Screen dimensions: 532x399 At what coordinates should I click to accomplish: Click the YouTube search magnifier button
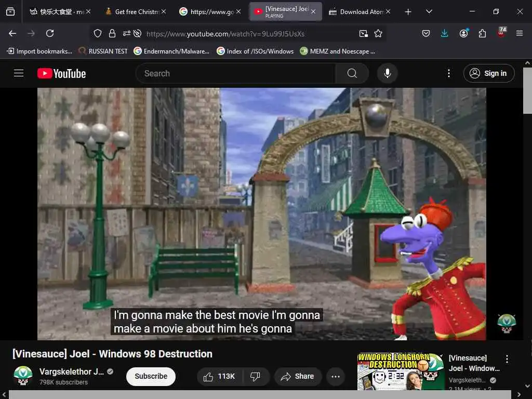click(x=352, y=73)
